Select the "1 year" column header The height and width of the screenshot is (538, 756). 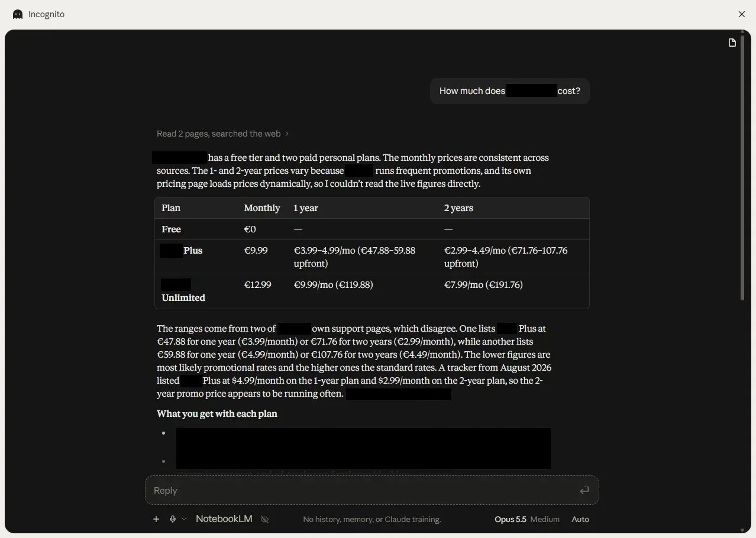[306, 208]
